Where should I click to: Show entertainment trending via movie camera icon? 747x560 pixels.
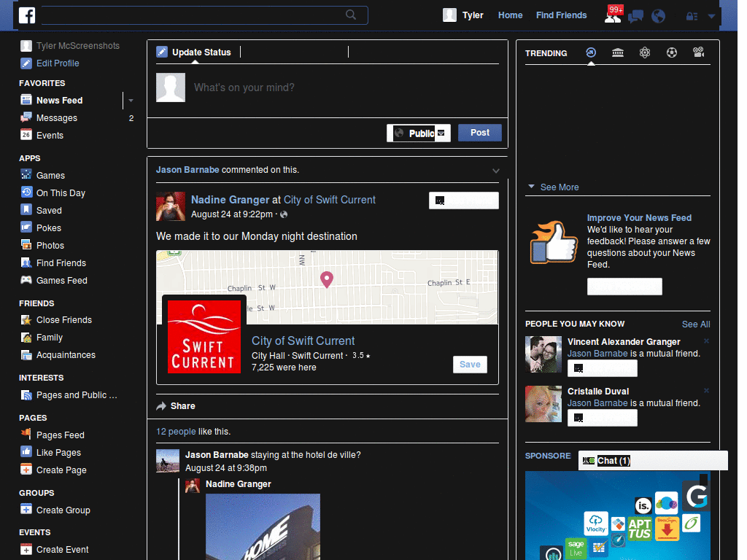point(698,52)
